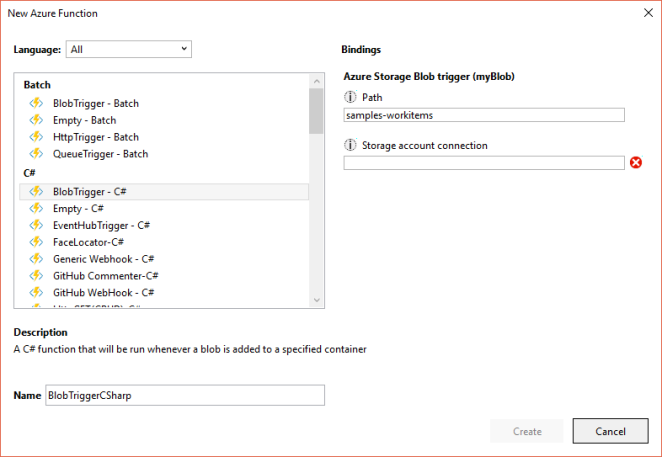Select Generic Webhook - C# template
The width and height of the screenshot is (662, 457).
click(103, 259)
